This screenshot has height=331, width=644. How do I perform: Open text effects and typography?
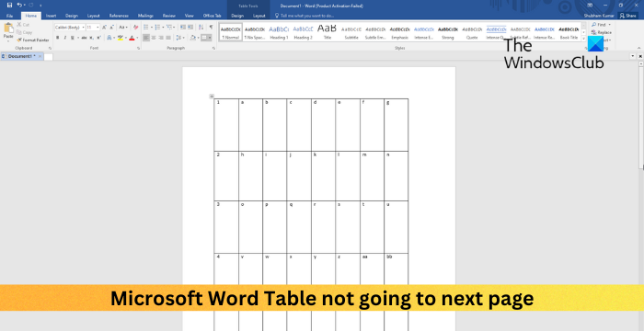pyautogui.click(x=109, y=38)
